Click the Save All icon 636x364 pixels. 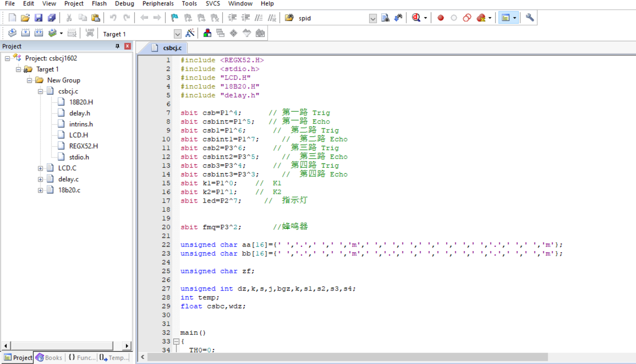point(51,18)
